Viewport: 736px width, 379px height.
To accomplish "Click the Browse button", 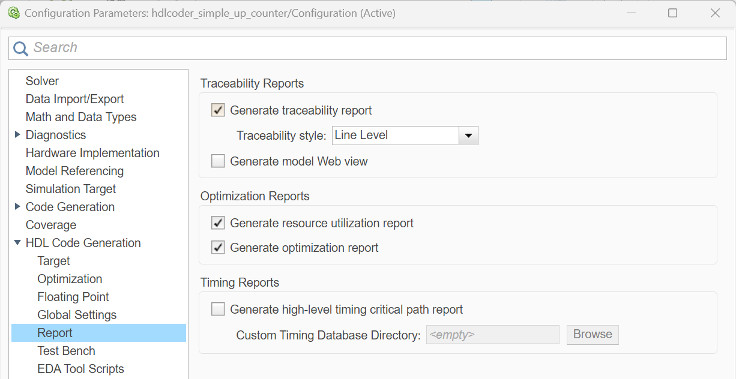I will point(593,334).
